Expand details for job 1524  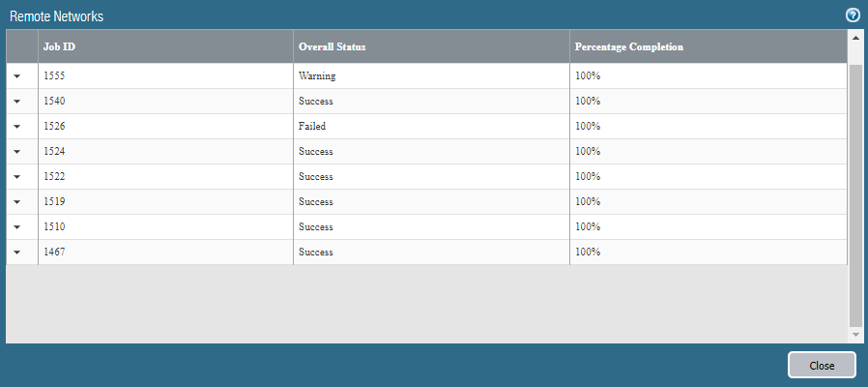(x=17, y=152)
